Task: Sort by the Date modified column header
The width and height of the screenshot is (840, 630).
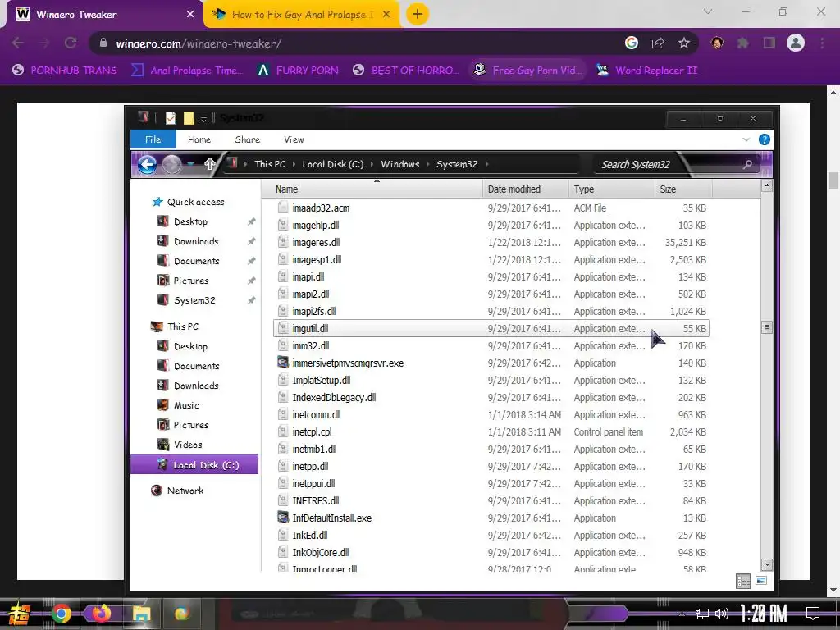Action: [525, 189]
